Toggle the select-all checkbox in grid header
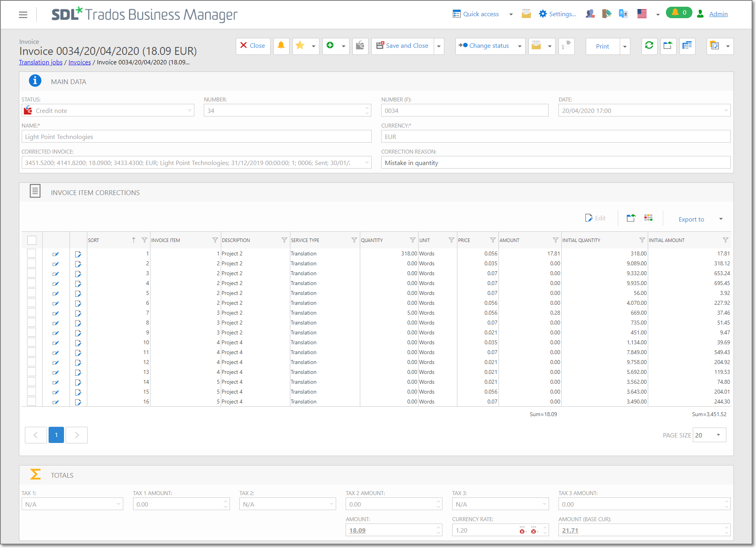 coord(32,240)
